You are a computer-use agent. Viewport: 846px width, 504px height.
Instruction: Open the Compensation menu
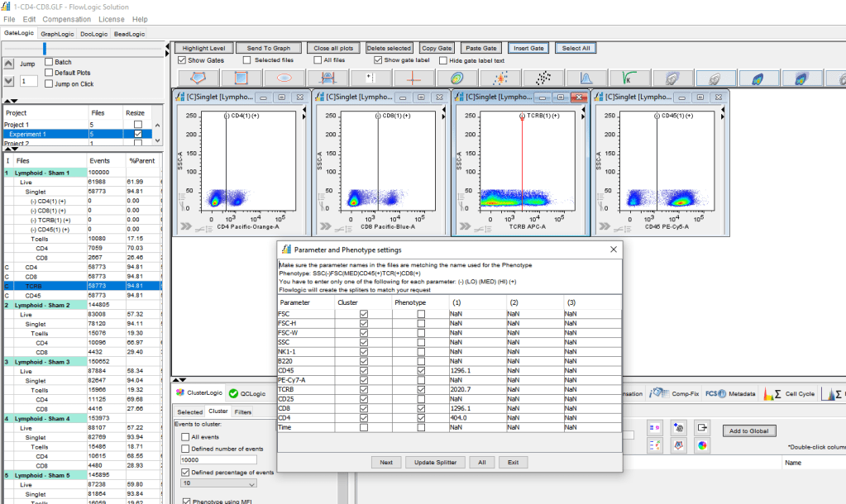66,19
